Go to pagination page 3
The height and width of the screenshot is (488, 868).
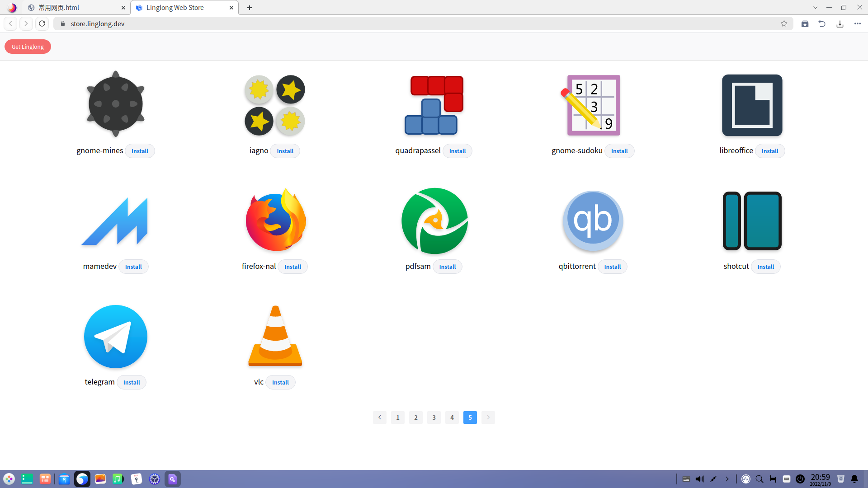click(434, 418)
